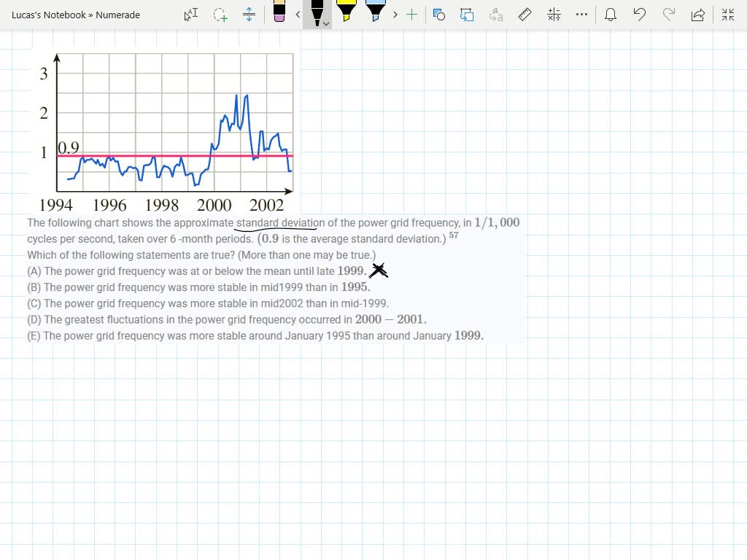This screenshot has height=560, width=747.
Task: Select the black pen tool
Action: click(317, 13)
